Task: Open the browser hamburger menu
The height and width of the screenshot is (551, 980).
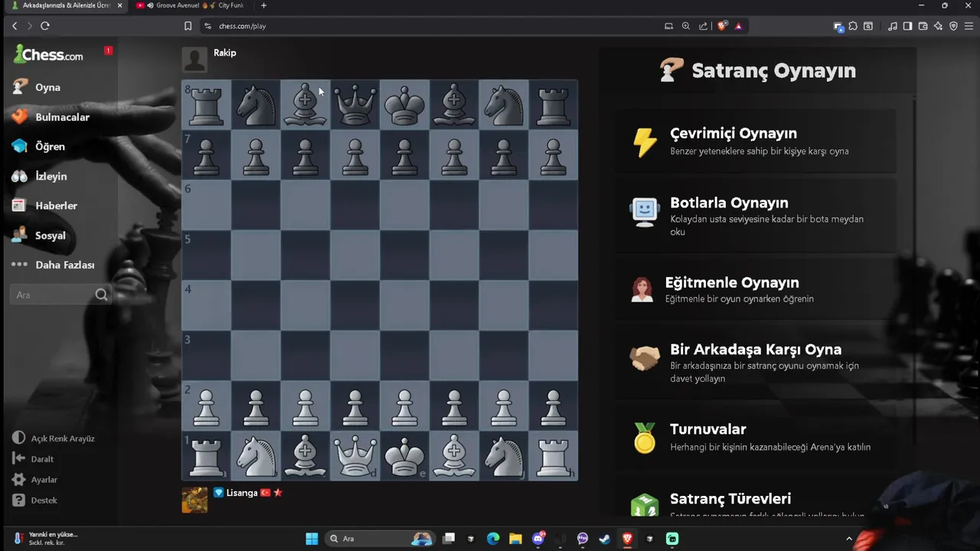Action: click(968, 26)
